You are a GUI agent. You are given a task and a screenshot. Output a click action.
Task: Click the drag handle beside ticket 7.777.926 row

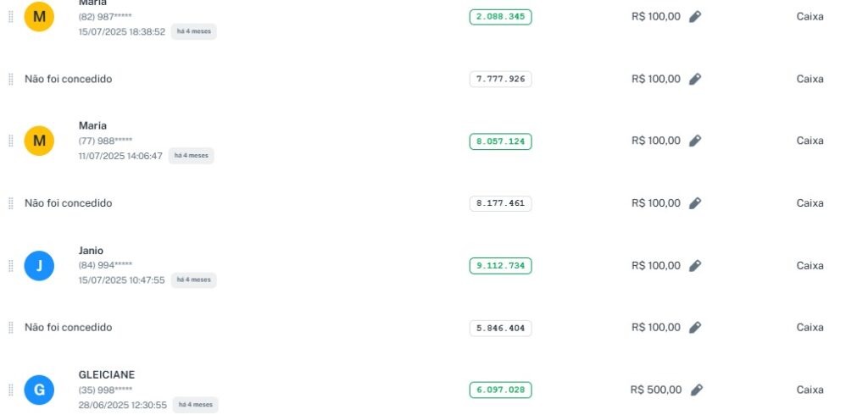(11, 79)
